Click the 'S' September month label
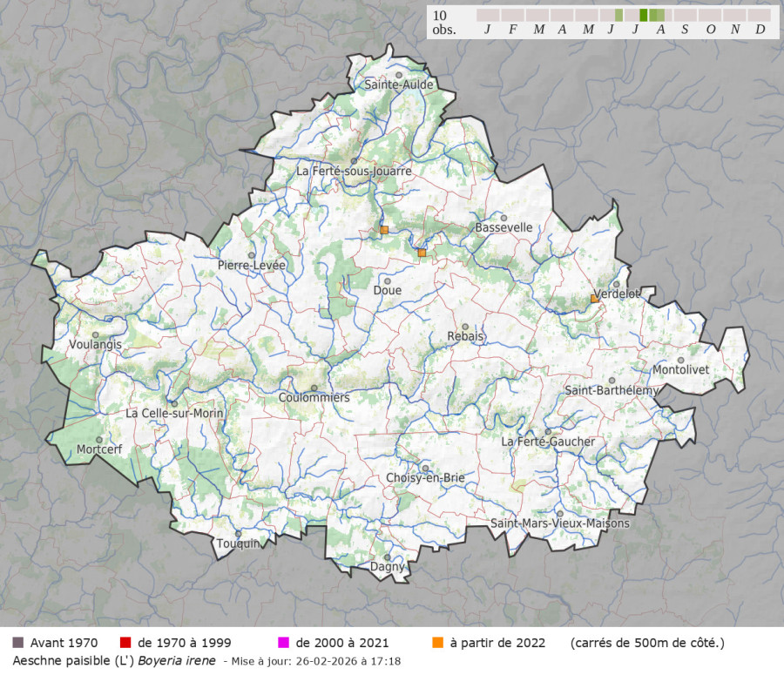The image size is (784, 675). click(685, 30)
